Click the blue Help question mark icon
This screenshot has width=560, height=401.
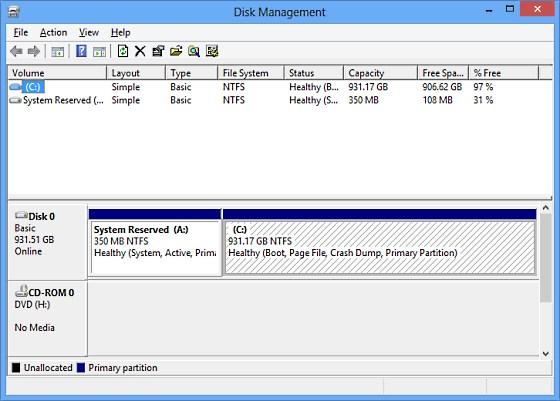81,51
